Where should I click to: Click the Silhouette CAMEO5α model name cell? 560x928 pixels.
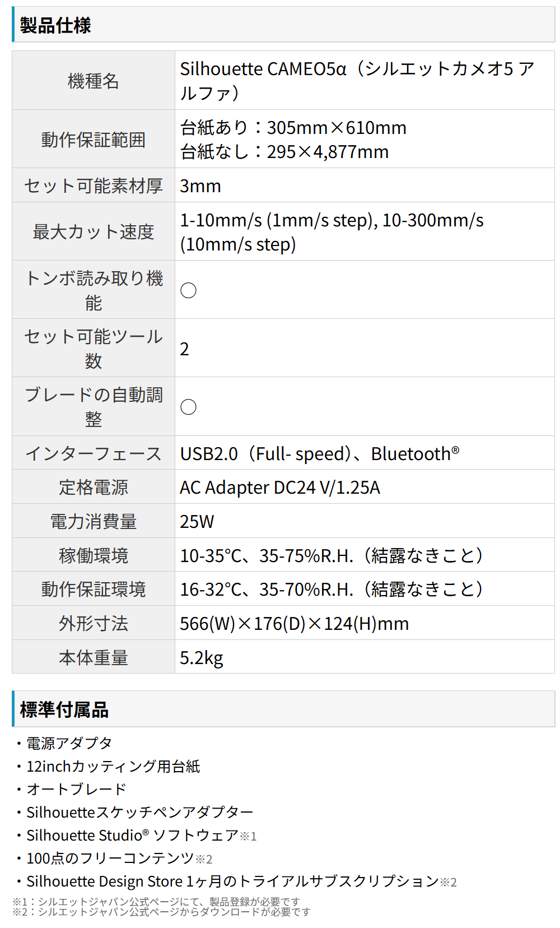pyautogui.click(x=357, y=81)
